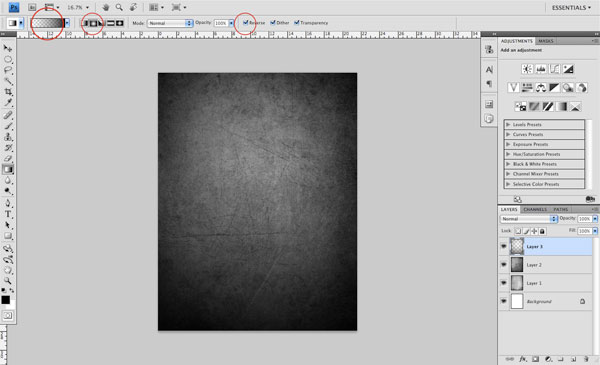Open gradient picker dropdown arrow
This screenshot has width=600, height=365.
[67, 23]
